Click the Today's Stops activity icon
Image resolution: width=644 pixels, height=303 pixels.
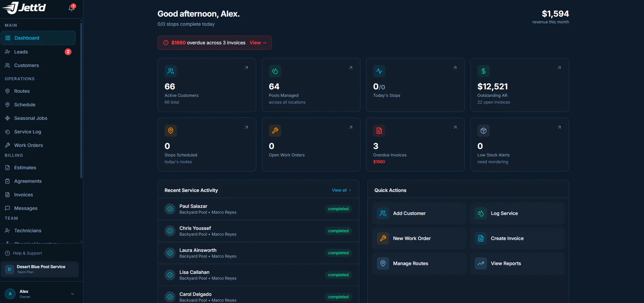[379, 71]
